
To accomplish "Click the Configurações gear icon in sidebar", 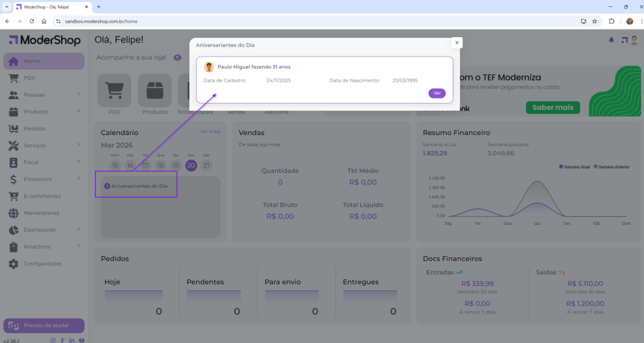I will tap(13, 264).
